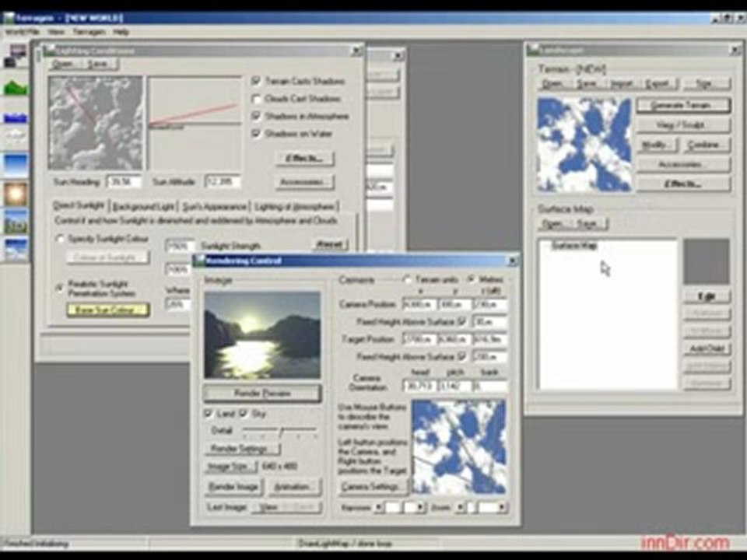The height and width of the screenshot is (560, 747).
Task: Switch to the Lighting of Atmosphere tab
Action: click(x=294, y=207)
